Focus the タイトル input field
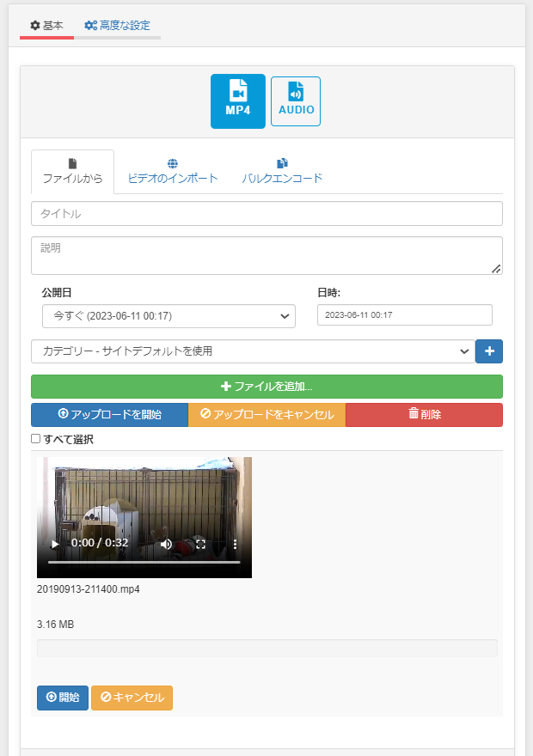The image size is (533, 756). point(266,214)
